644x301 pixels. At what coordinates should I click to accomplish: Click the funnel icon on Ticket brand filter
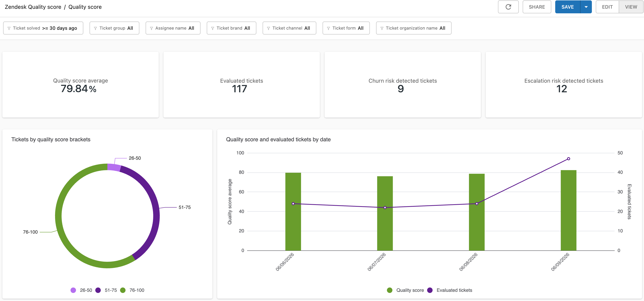212,28
